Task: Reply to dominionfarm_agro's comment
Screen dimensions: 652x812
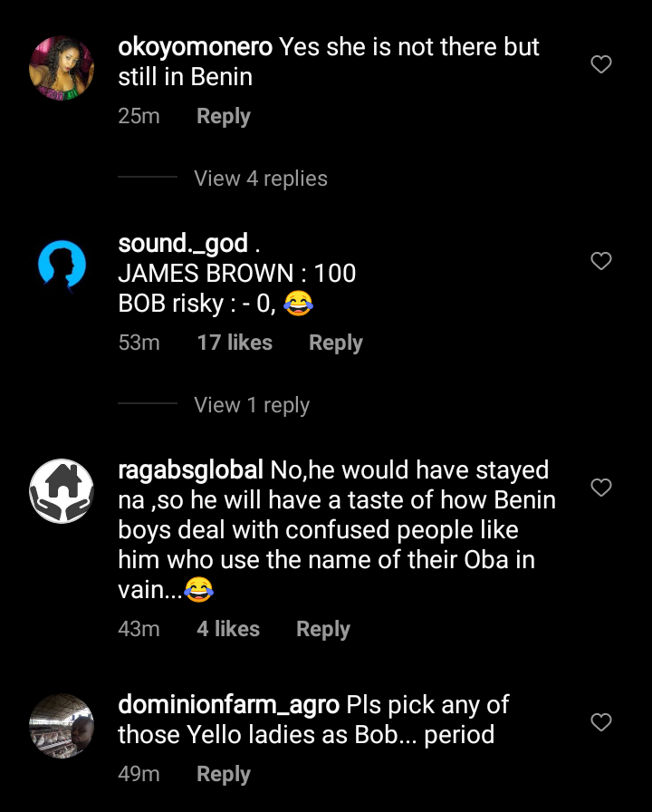Action: coord(224,775)
